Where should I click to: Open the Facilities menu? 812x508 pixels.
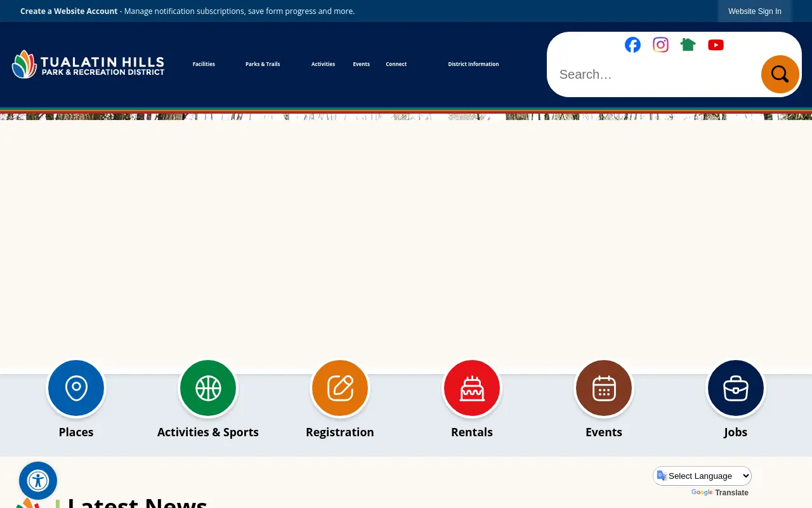(204, 64)
